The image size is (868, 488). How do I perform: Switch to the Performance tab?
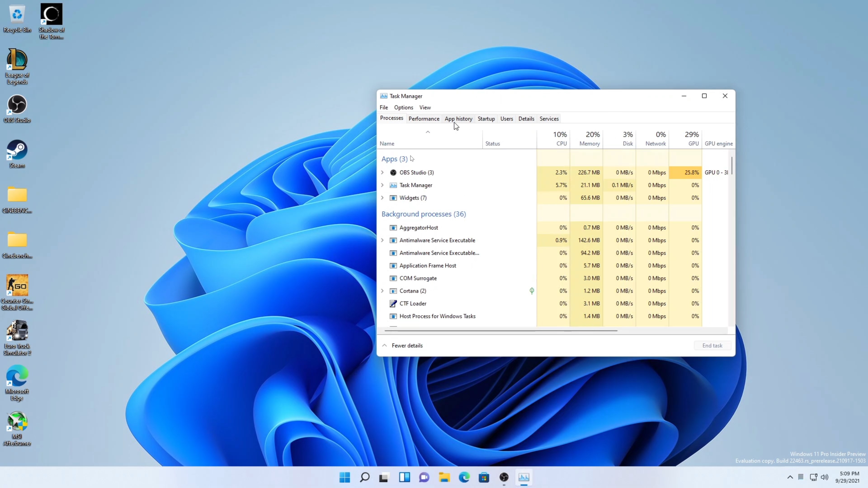[424, 119]
